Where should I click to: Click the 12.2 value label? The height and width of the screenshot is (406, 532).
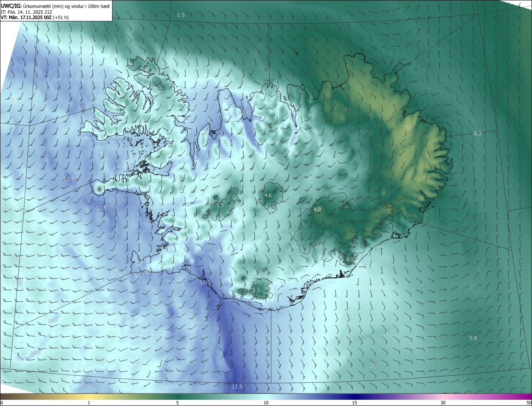click(46, 72)
